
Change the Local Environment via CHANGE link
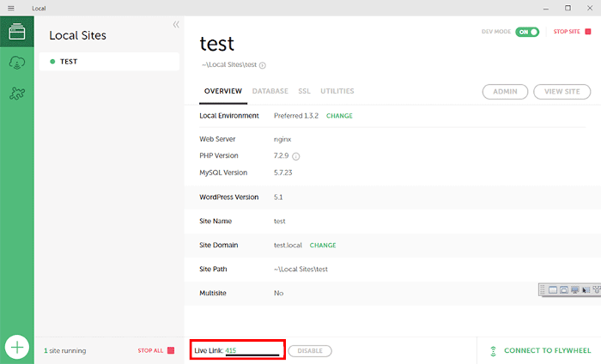tap(339, 116)
